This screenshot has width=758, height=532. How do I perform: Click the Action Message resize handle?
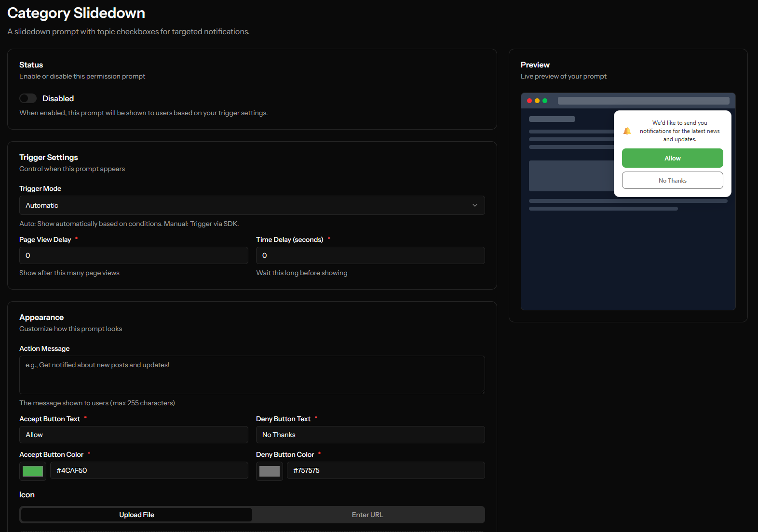click(482, 391)
